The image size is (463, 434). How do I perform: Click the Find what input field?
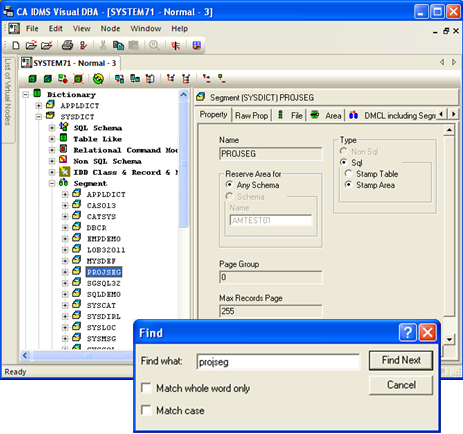pyautogui.click(x=278, y=362)
